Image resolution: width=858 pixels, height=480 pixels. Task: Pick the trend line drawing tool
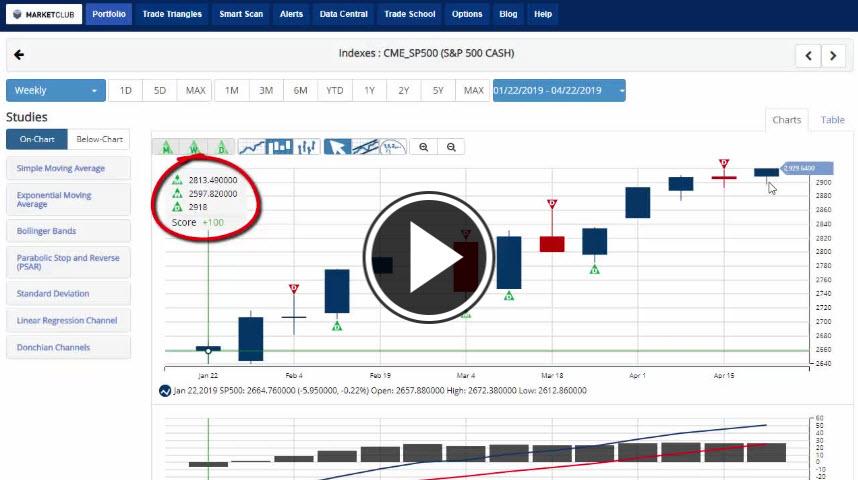point(365,147)
